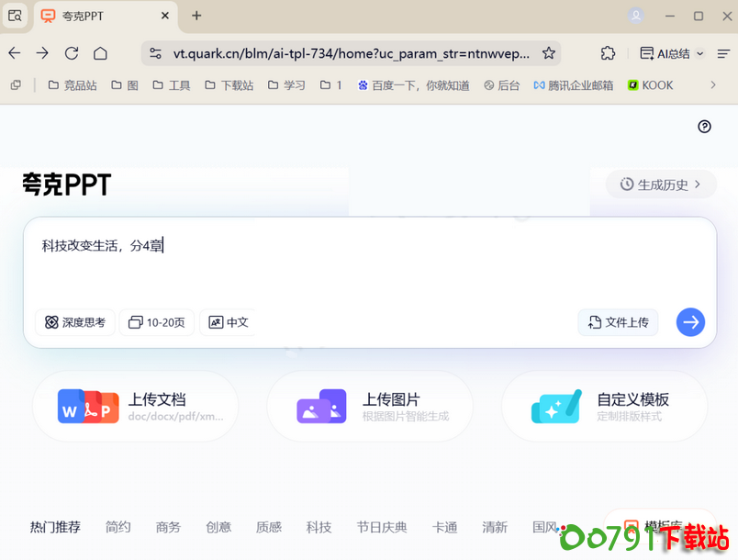Screen dimensions: 738x560
Task: Toggle the 深度思考 deep thinking option
Action: tap(75, 322)
